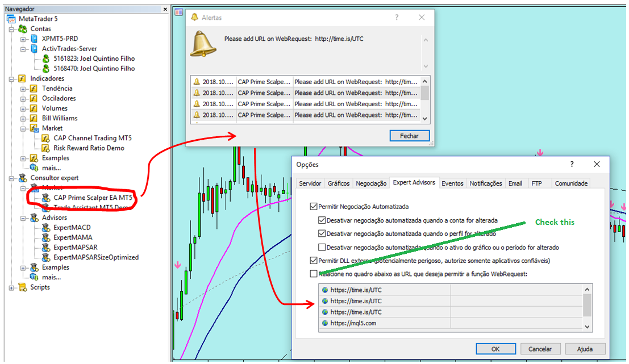Image resolution: width=629 pixels, height=364 pixels.
Task: Click the CAP Prime Scalper EA MT5 icon
Action: point(46,198)
